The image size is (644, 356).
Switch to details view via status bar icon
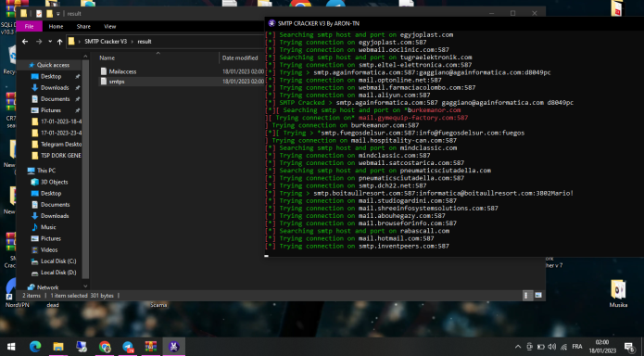click(527, 295)
